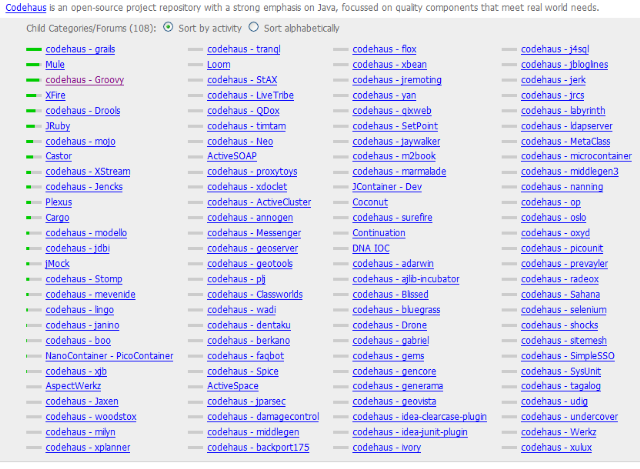Open the codehaus - LiveTribe link
Viewport: 640px width, 469px height.
[x=251, y=96]
